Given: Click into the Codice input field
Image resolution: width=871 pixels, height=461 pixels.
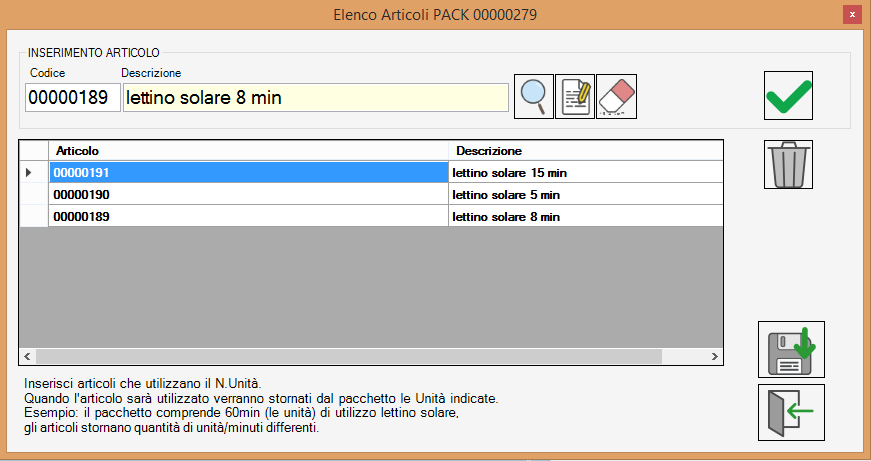Looking at the screenshot, I should point(72,98).
